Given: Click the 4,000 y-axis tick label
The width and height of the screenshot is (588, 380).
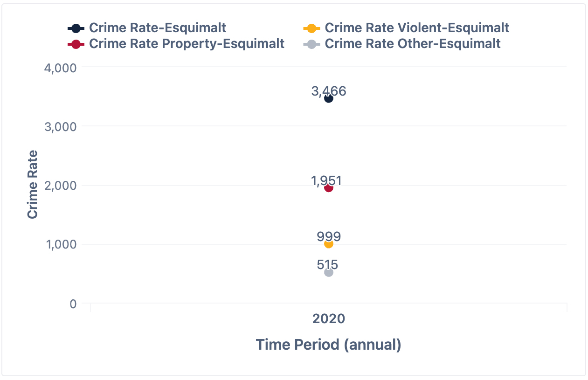Looking at the screenshot, I should tap(61, 67).
